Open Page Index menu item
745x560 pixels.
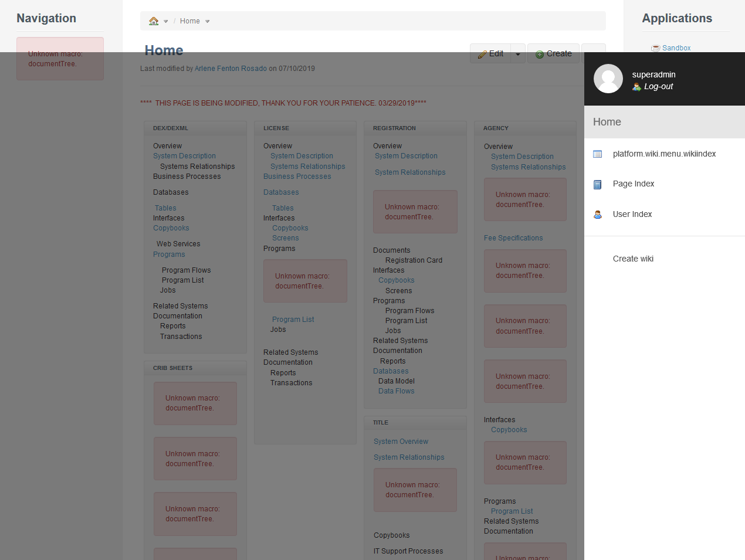pos(634,184)
